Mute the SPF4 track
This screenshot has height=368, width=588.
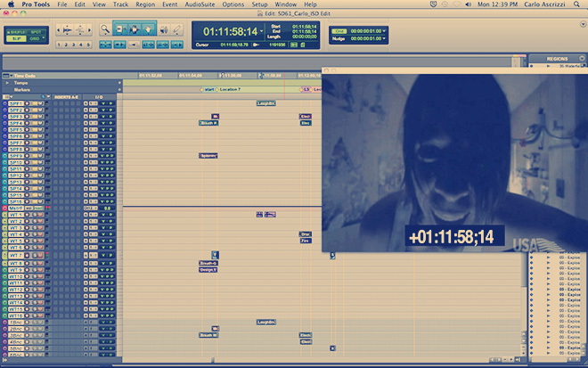pyautogui.click(x=40, y=123)
